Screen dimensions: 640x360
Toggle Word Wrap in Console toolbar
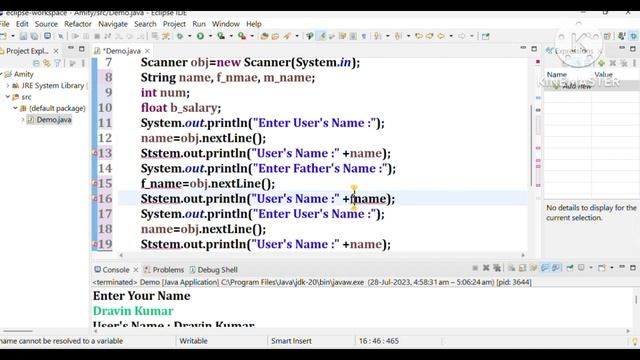[x=533, y=268]
